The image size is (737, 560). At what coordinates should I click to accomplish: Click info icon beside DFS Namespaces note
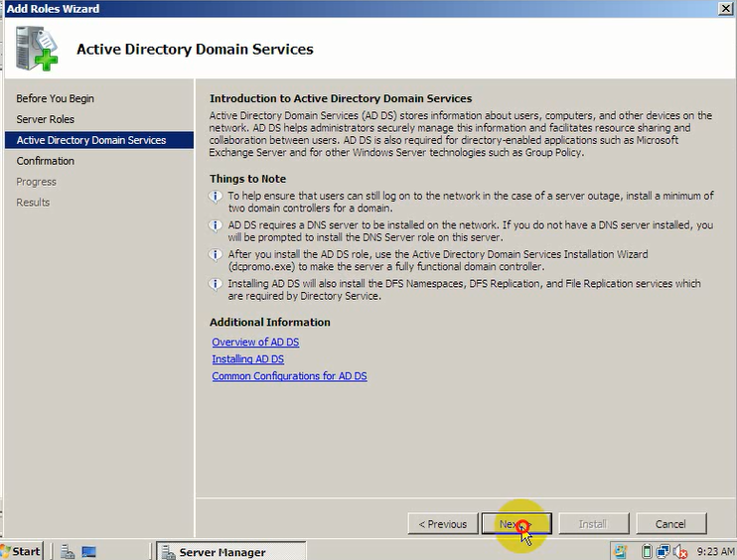click(216, 284)
